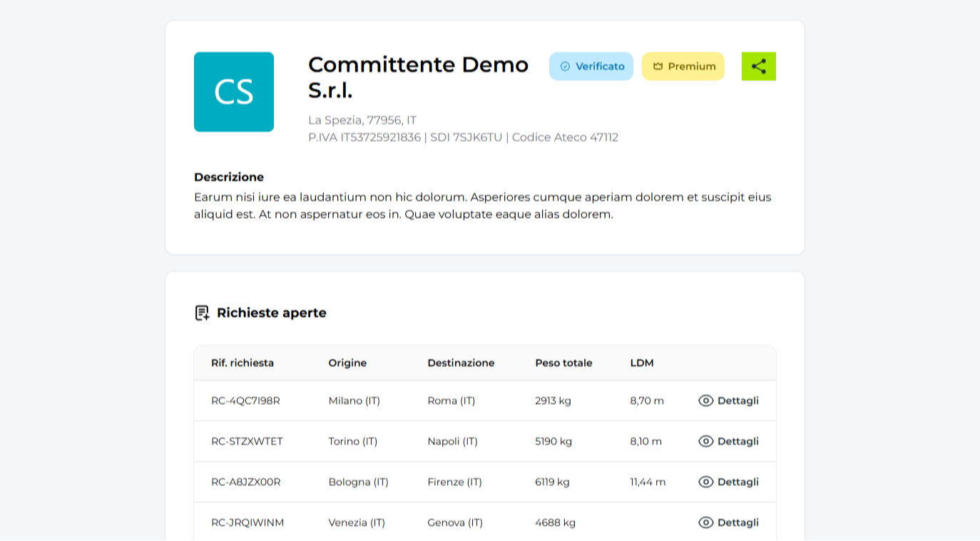Screen dimensions: 980x541
Task: Click the green share icon button
Action: click(x=758, y=66)
